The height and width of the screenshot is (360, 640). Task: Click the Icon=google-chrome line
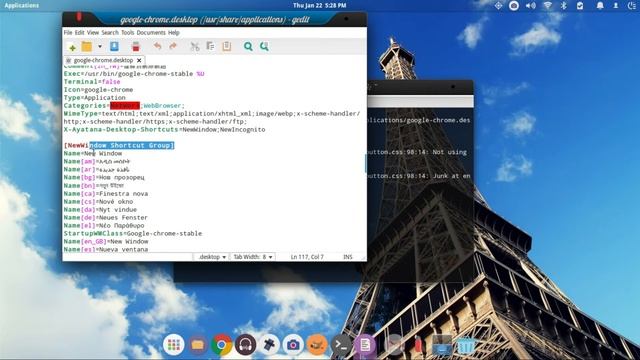click(98, 90)
